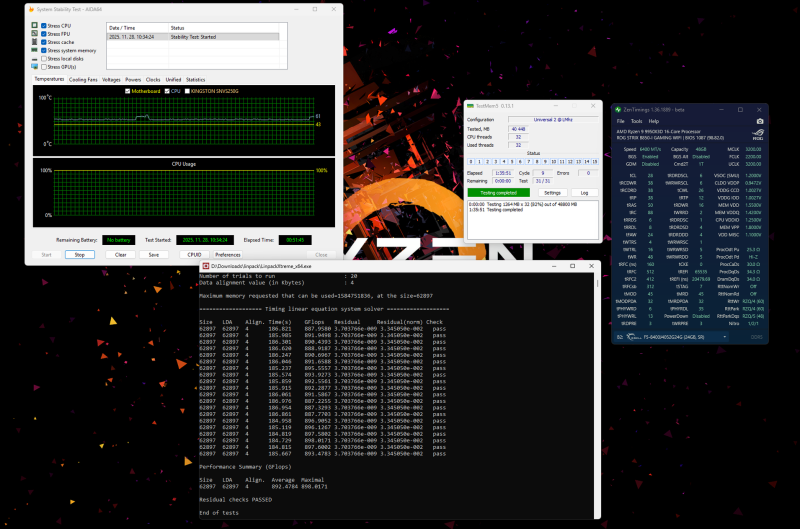This screenshot has width=800, height=529.
Task: Open ZenTimings Help menu
Action: coord(654,121)
